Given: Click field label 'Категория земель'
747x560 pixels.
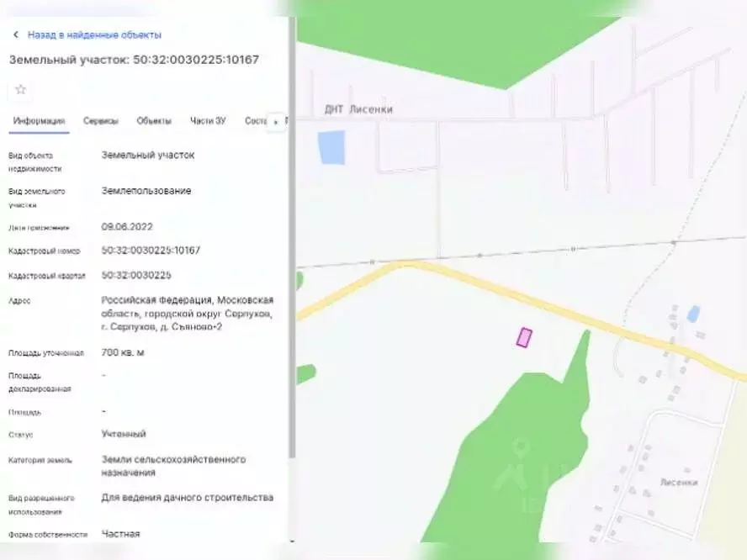Looking at the screenshot, I should click(40, 460).
